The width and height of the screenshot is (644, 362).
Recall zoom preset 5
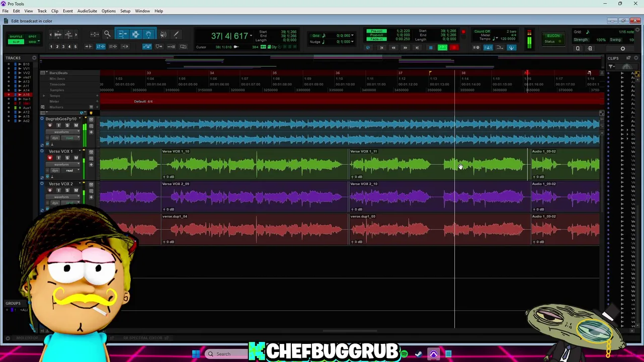point(75,47)
